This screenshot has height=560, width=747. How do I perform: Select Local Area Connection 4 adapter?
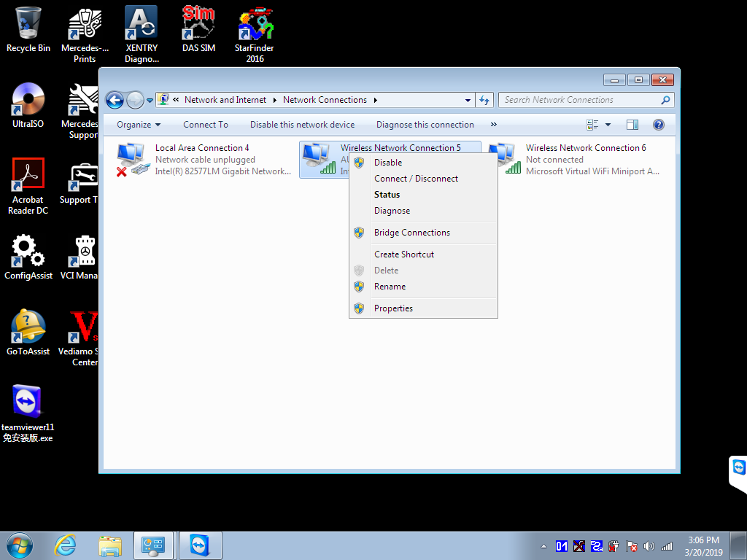pos(204,160)
